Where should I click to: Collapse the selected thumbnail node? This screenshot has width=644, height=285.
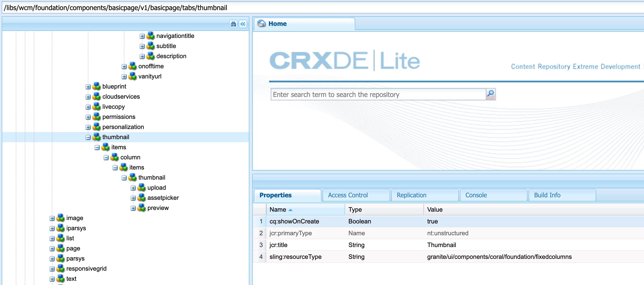point(88,137)
